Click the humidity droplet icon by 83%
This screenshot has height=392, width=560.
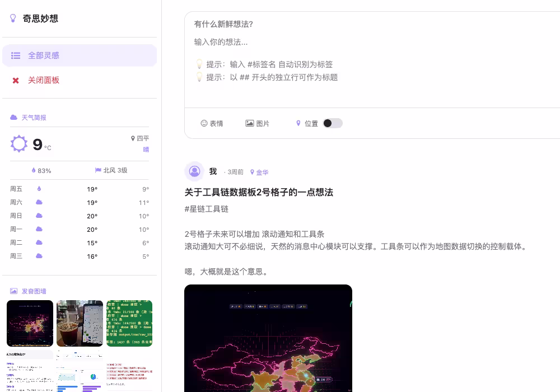[x=34, y=170]
